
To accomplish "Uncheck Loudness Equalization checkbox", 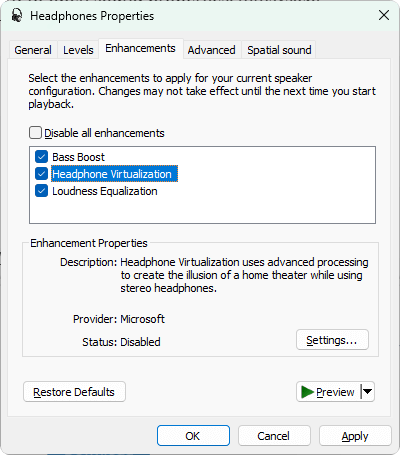I will click(41, 191).
